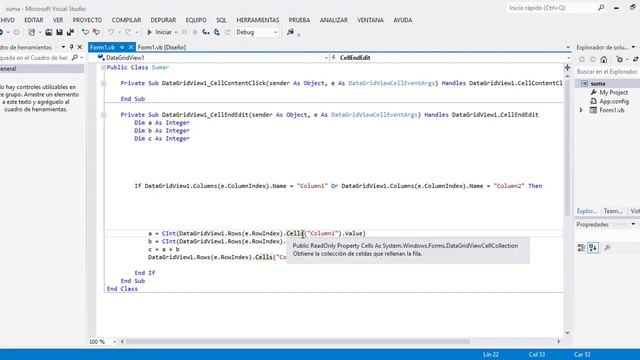Screen dimensions: 640x360
Task: Click the Home icon in Solution Explorer
Action: (604, 60)
